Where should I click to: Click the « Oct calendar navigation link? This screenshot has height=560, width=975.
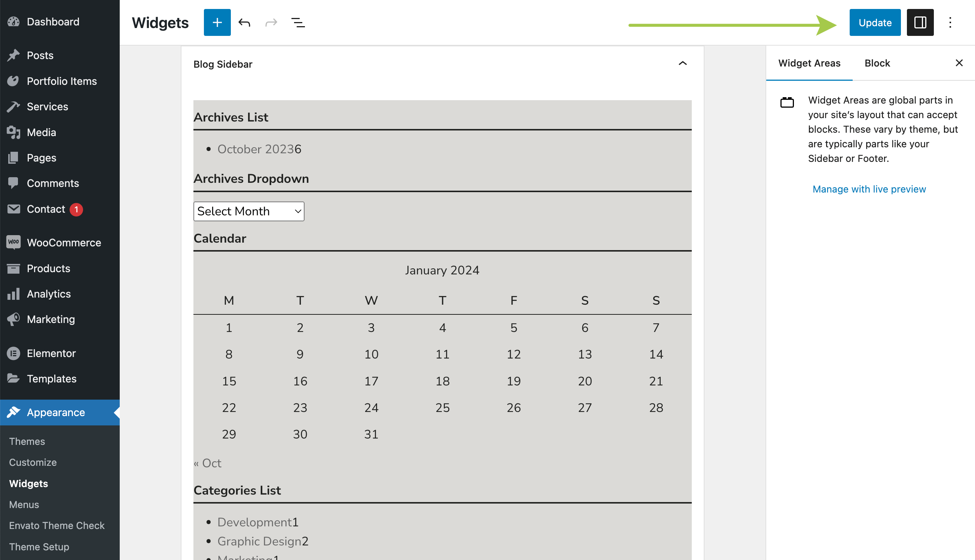click(x=208, y=463)
